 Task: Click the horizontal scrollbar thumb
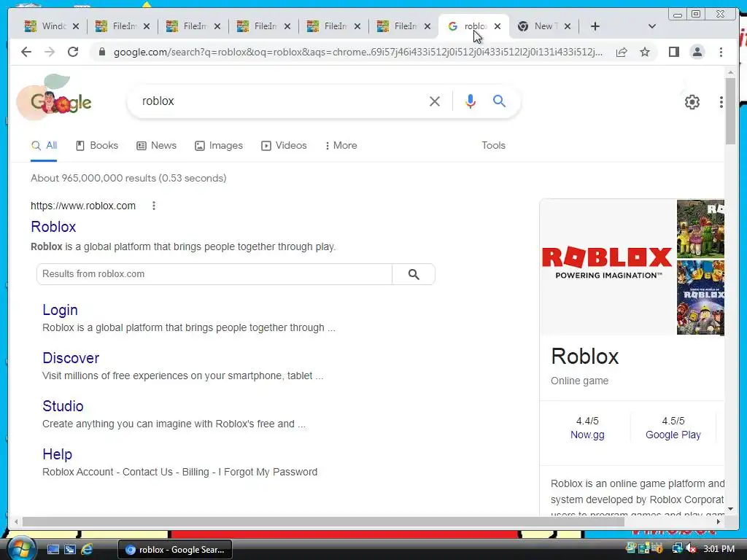tap(323, 521)
